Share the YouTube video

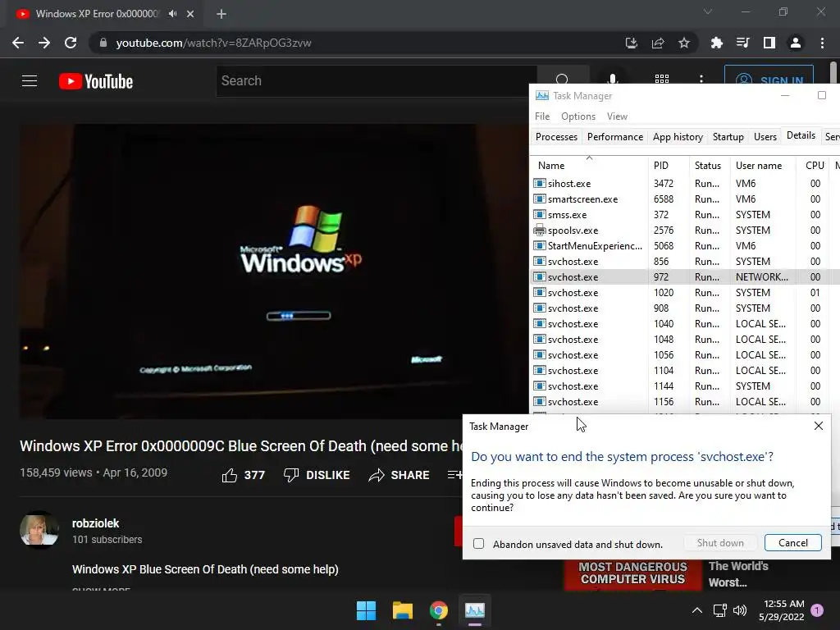coord(399,475)
